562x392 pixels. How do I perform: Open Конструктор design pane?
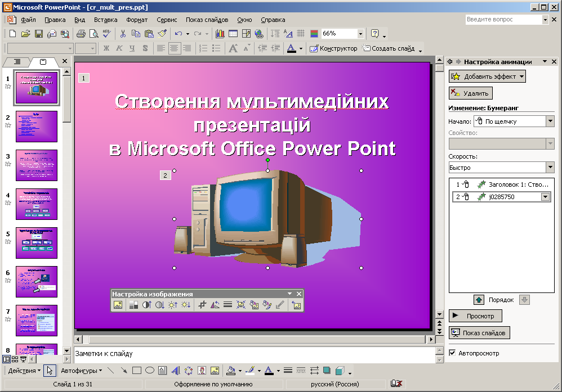[334, 48]
